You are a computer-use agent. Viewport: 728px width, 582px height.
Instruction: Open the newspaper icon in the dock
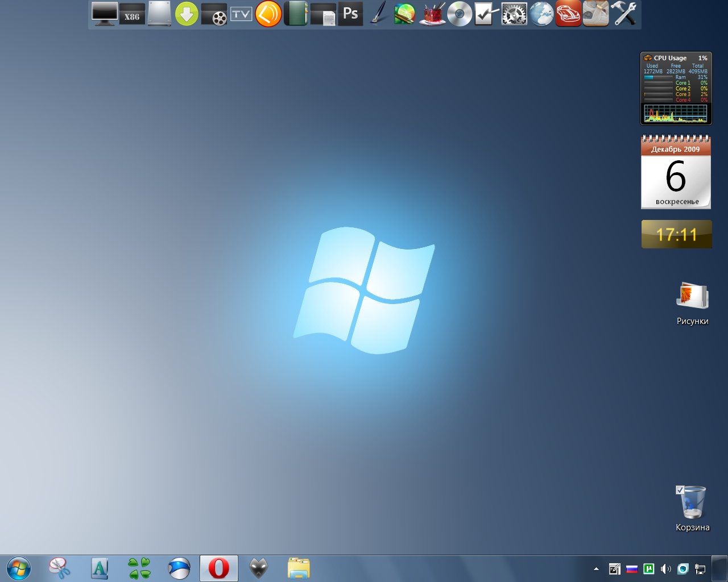click(x=596, y=14)
